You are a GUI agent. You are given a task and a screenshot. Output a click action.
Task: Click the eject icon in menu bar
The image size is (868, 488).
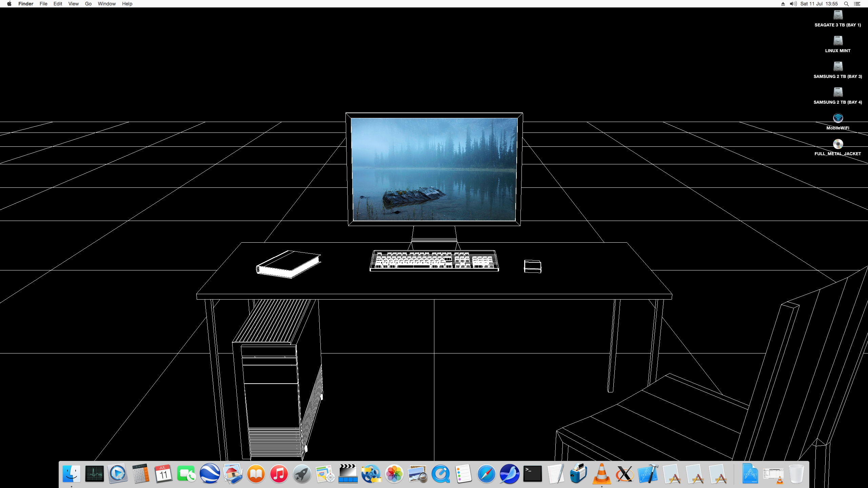[x=783, y=4]
